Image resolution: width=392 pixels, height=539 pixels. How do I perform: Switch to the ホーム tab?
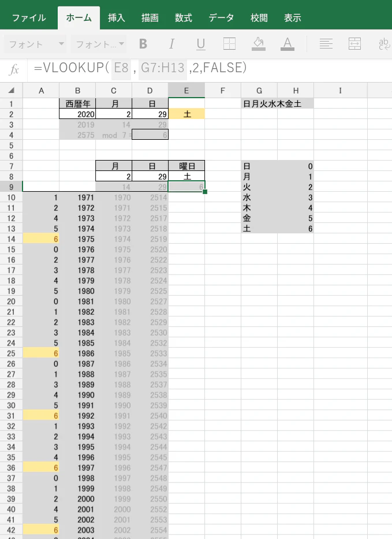[x=79, y=18]
